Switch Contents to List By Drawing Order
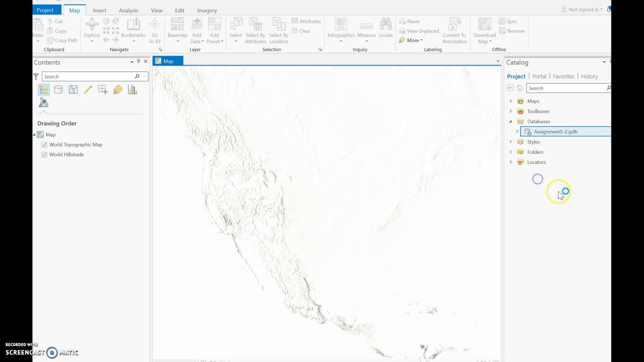The width and height of the screenshot is (644, 362). [44, 89]
